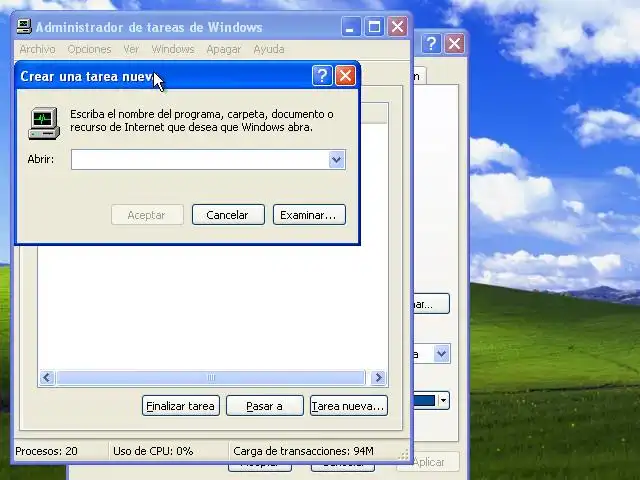Open the Archivo menu
Viewport: 640px width, 480px height.
point(37,49)
